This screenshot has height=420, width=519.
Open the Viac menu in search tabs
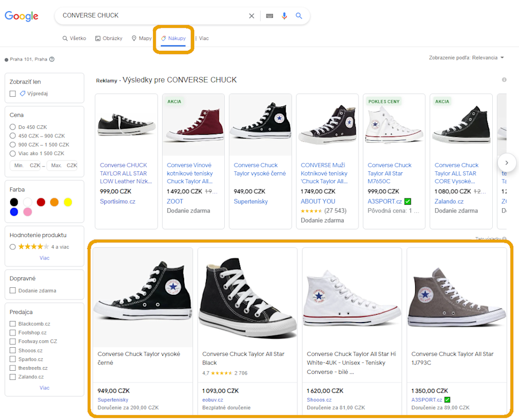click(x=202, y=39)
